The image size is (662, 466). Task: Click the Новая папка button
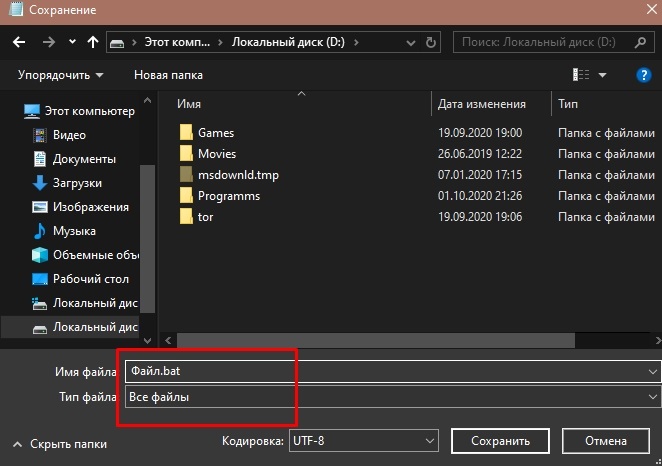coord(168,75)
